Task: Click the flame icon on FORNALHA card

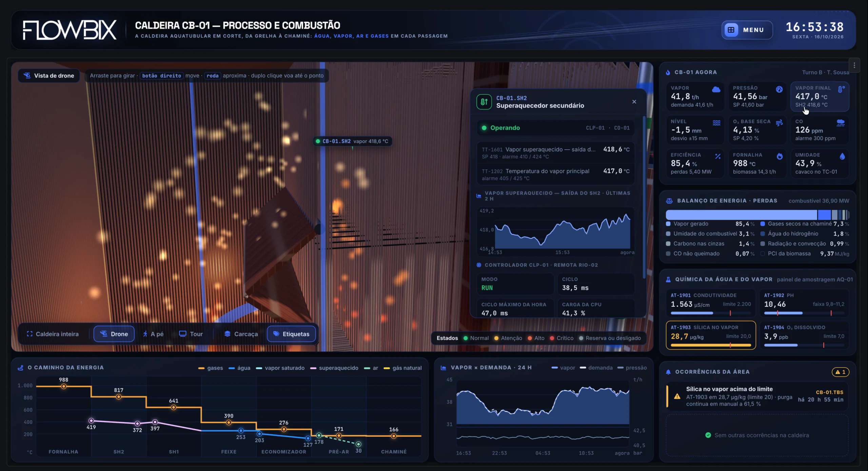Action: (x=780, y=156)
